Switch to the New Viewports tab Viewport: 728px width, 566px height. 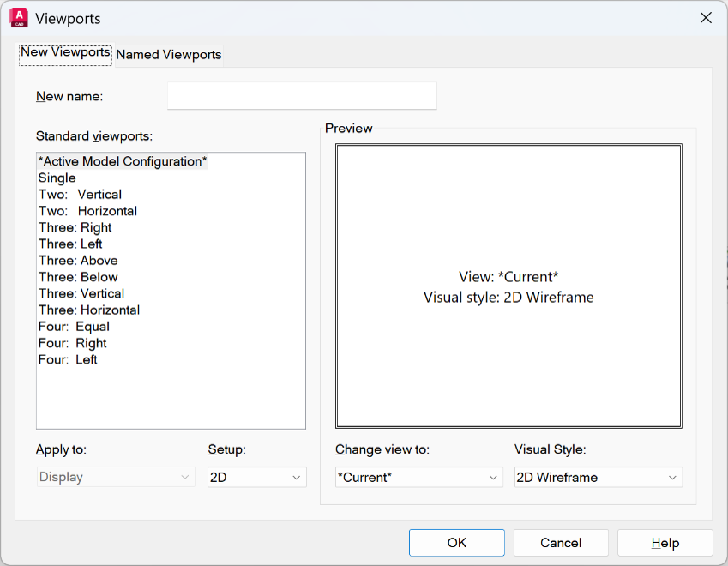click(65, 54)
